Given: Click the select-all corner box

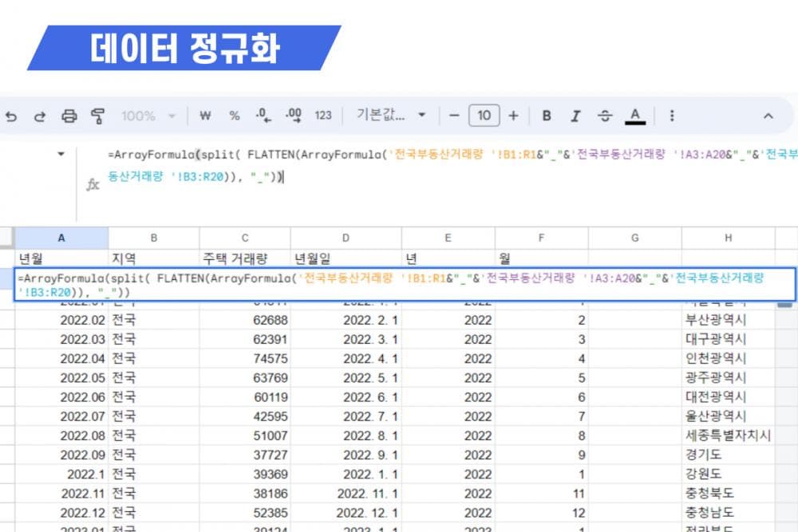Looking at the screenshot, I should point(6,238).
